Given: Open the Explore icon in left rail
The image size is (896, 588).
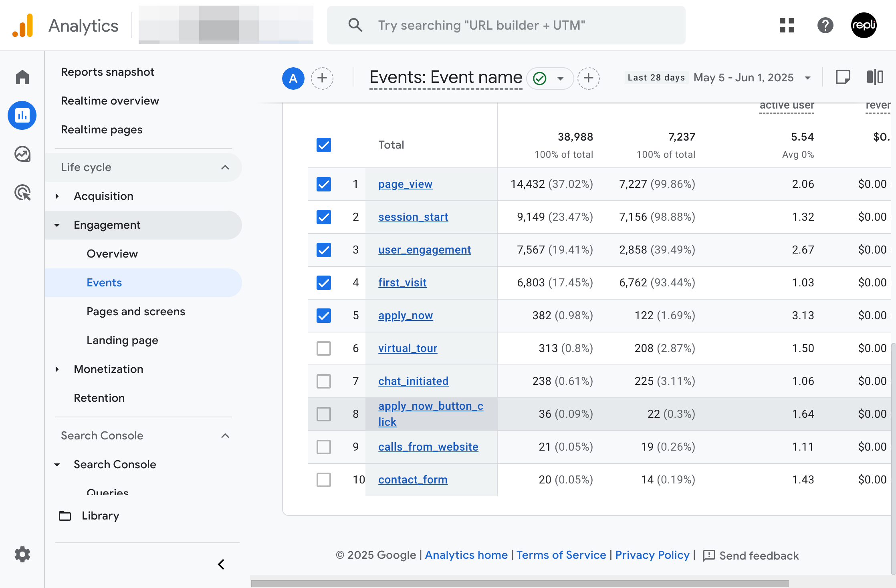Looking at the screenshot, I should click(22, 154).
